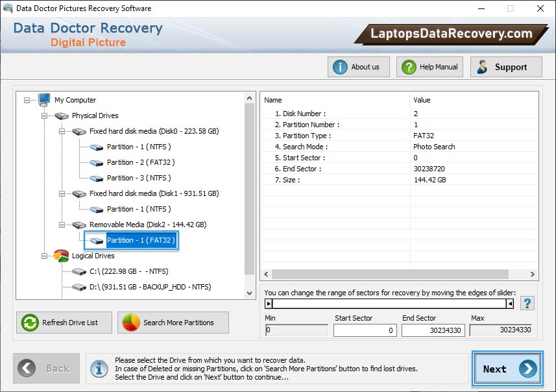Select Removable Media (Disk2 - 144.42 GB)

[x=148, y=225]
